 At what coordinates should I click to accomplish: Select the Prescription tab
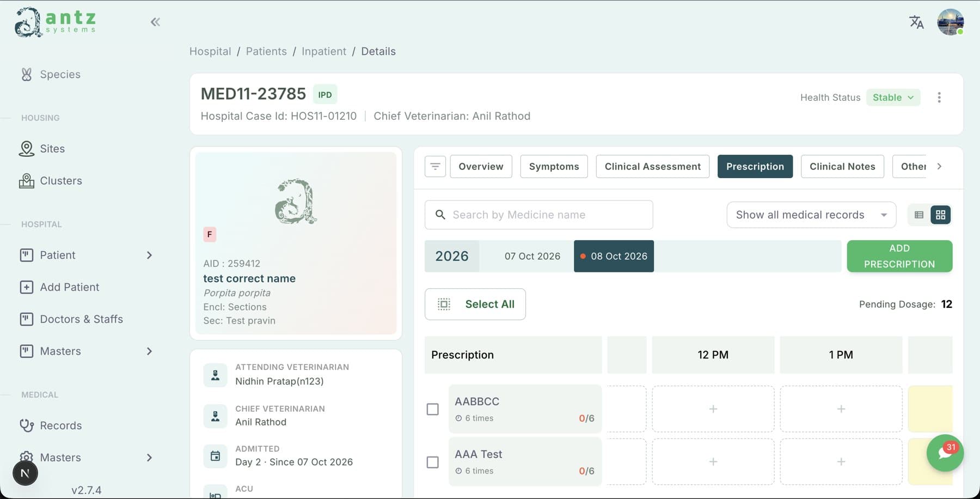[755, 166]
